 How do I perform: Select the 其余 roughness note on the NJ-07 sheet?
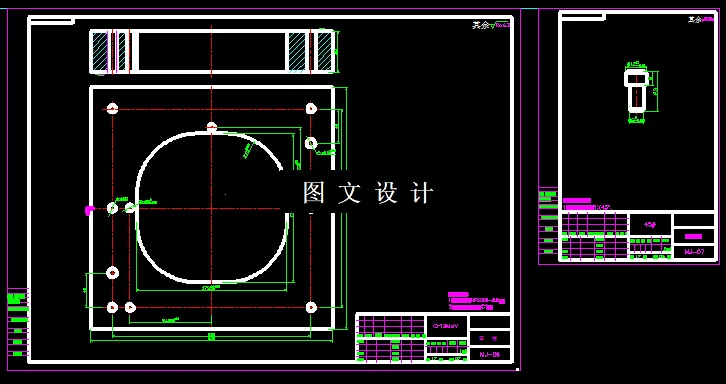tap(701, 19)
